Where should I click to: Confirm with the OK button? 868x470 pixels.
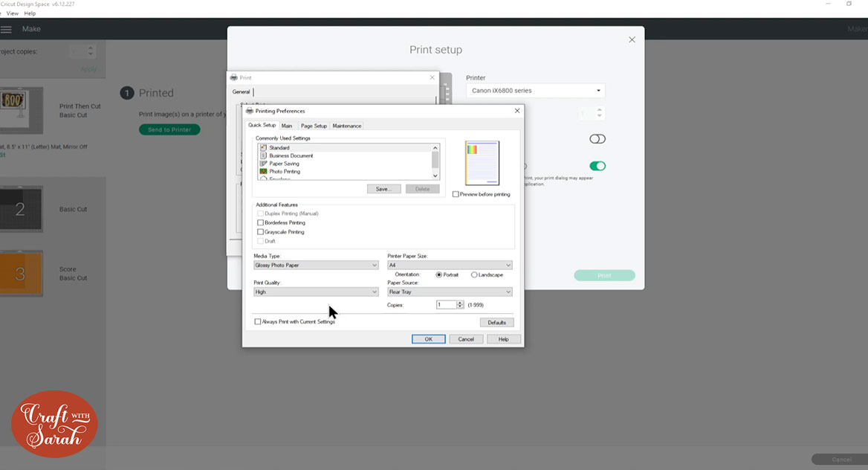pyautogui.click(x=429, y=339)
